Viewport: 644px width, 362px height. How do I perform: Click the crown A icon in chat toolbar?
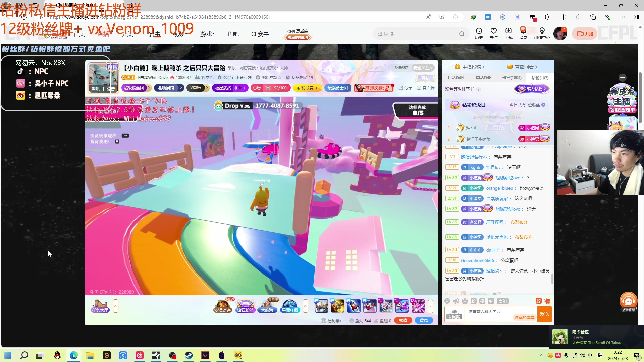(465, 301)
